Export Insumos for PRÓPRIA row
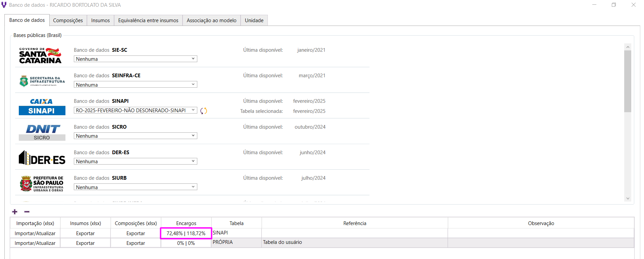This screenshot has height=259, width=644. [x=86, y=243]
